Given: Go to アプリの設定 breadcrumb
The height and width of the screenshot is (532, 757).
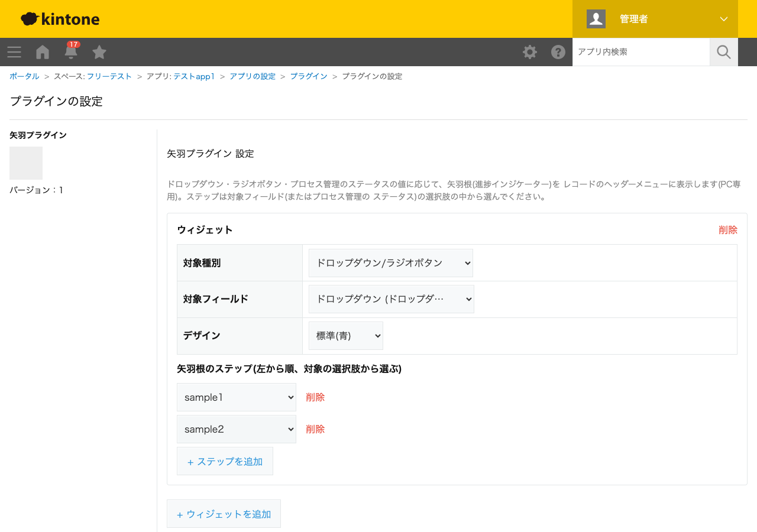Looking at the screenshot, I should [x=253, y=76].
